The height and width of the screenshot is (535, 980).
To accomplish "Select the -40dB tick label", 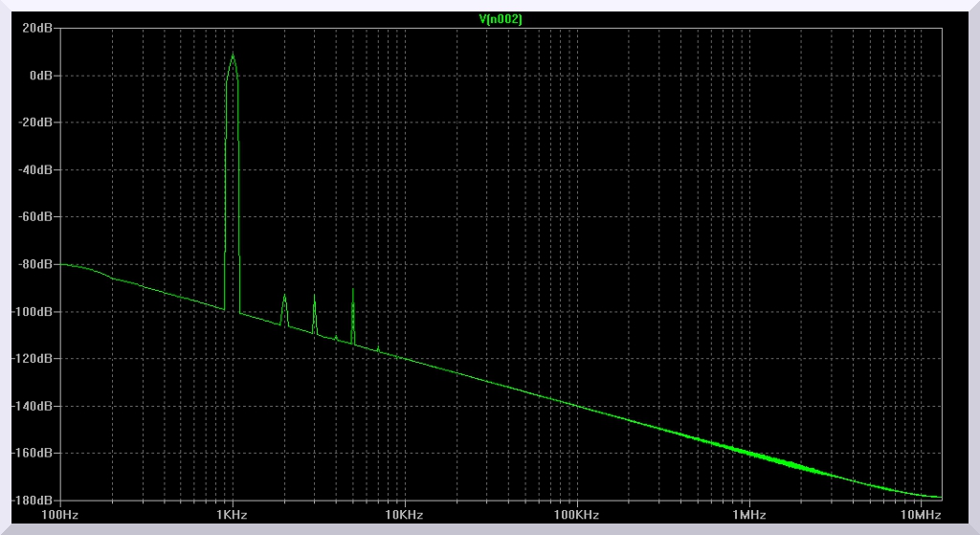I will (35, 170).
